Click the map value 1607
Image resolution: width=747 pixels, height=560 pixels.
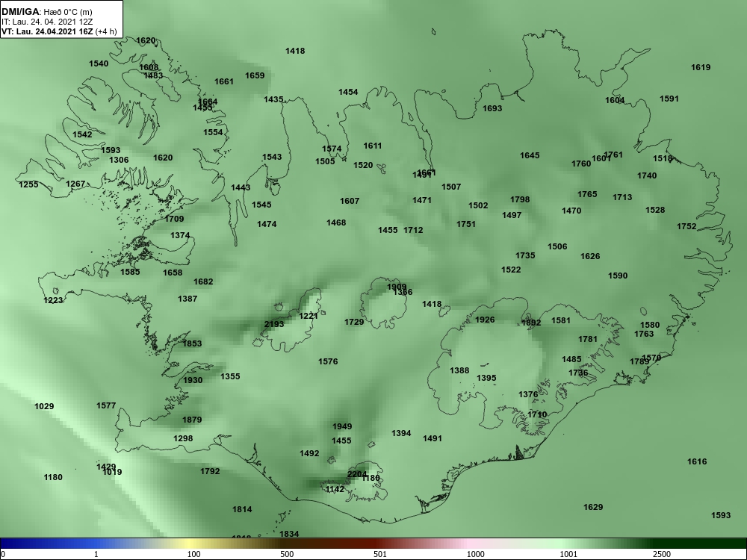[x=350, y=202]
